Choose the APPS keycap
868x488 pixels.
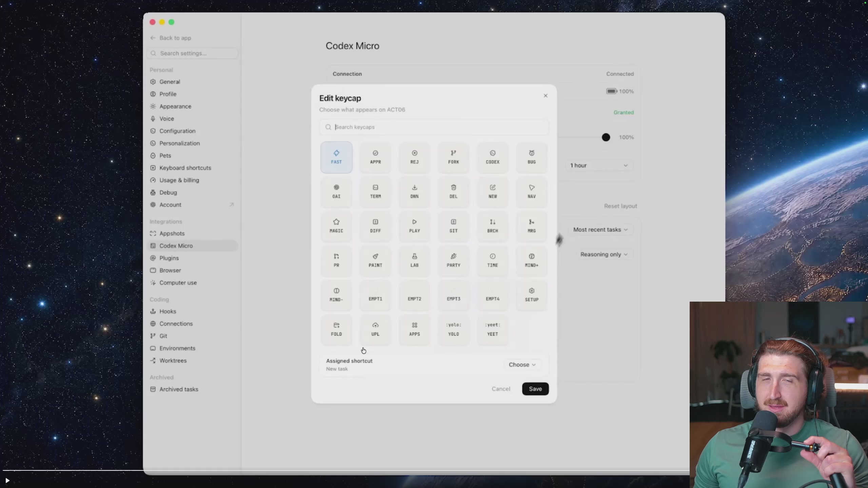click(414, 329)
